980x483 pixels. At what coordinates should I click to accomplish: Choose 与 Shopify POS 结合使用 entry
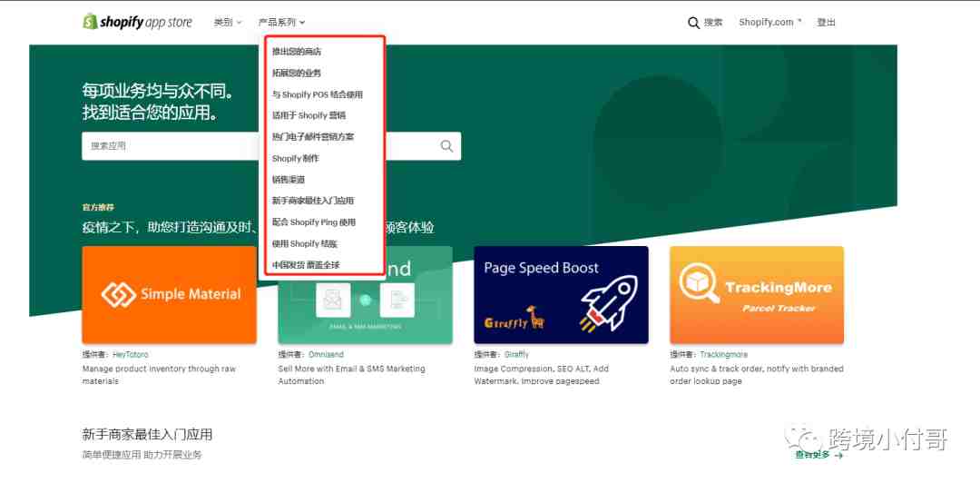click(318, 94)
